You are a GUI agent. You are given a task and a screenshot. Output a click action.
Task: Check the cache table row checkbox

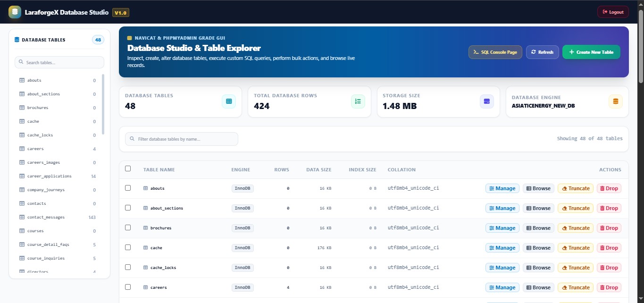coord(128,247)
